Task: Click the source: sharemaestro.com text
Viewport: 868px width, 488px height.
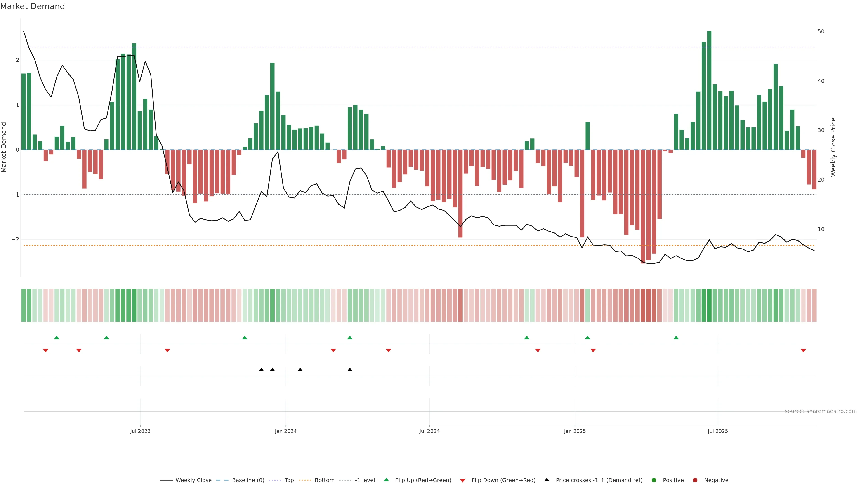Action: pyautogui.click(x=821, y=411)
